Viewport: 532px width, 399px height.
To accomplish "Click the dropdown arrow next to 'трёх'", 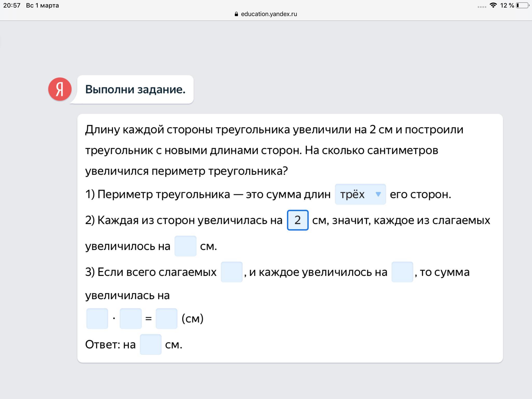I will 378,194.
